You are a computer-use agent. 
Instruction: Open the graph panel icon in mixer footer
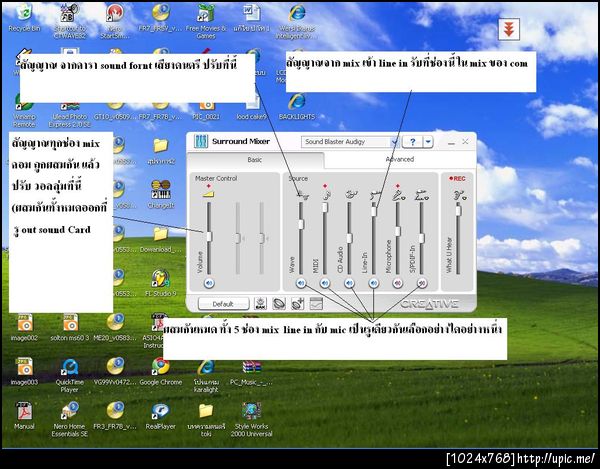pos(316,304)
